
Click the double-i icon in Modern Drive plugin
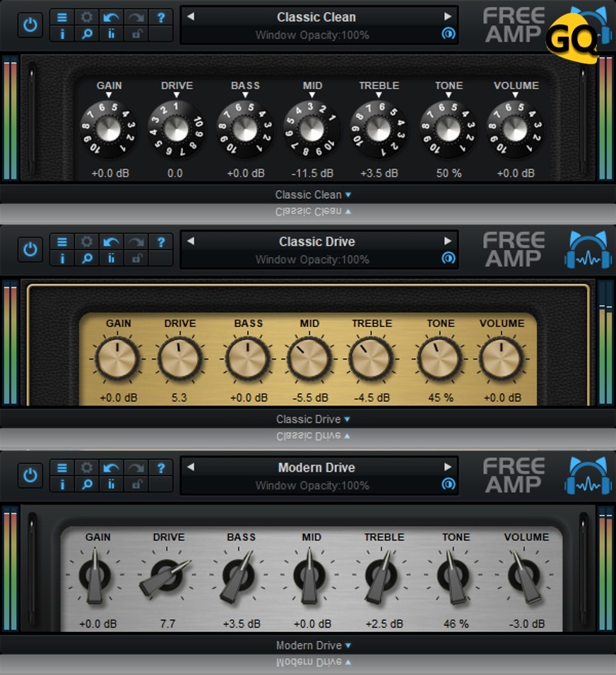[111, 484]
